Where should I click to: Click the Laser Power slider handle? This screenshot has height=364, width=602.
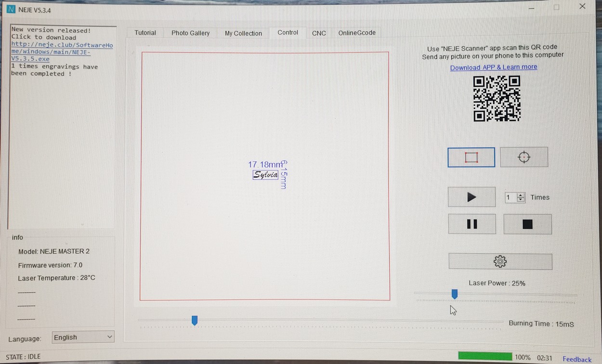point(454,294)
